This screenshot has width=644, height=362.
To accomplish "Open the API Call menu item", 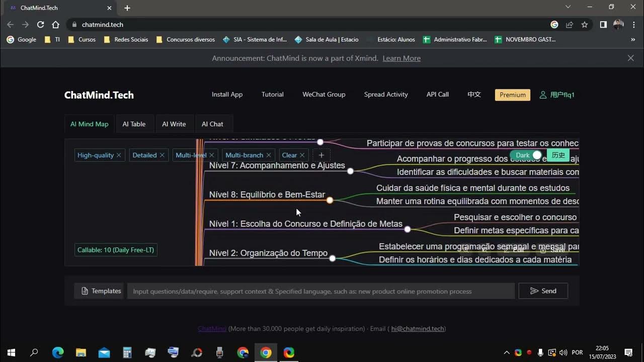I will (x=438, y=95).
